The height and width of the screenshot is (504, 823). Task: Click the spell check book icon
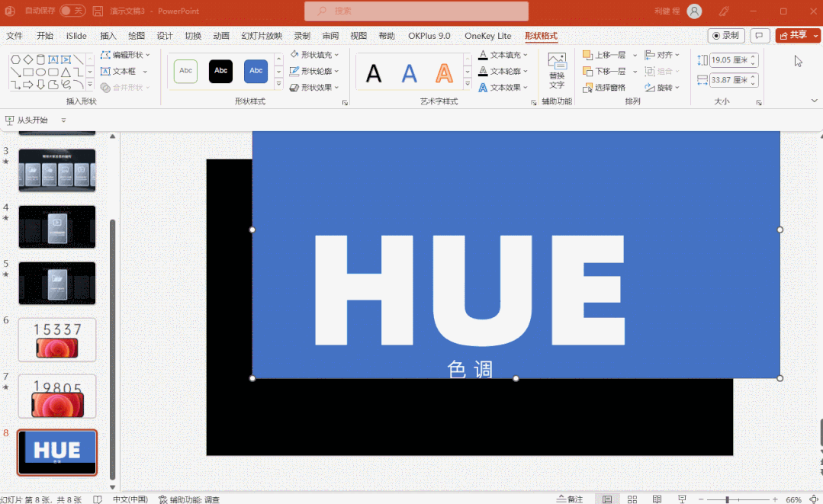click(97, 499)
